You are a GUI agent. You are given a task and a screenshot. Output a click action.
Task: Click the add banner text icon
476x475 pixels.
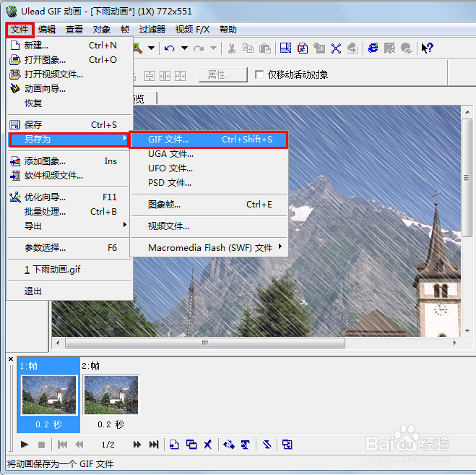pos(246,445)
